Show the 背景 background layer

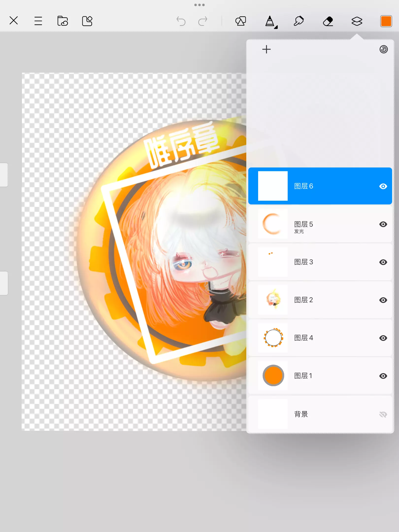383,415
